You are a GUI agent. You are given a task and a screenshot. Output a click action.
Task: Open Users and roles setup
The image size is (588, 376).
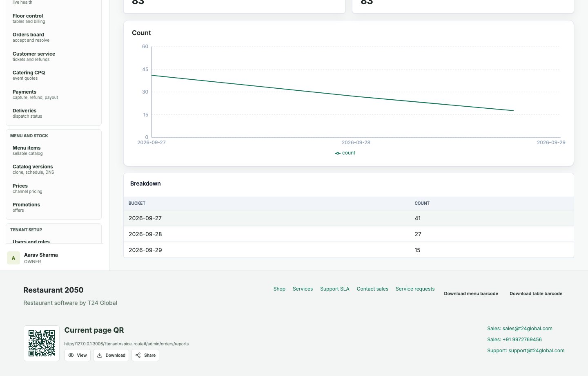point(53,241)
